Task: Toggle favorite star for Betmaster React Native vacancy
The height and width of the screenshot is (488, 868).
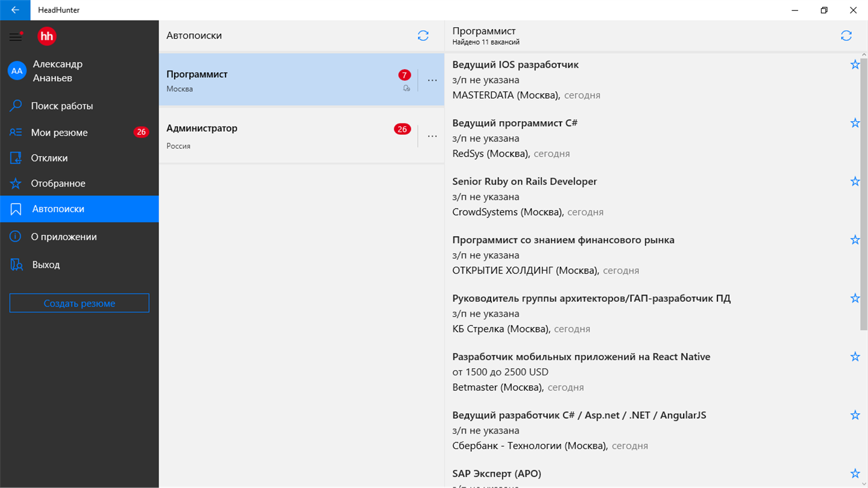Action: pyautogui.click(x=855, y=357)
